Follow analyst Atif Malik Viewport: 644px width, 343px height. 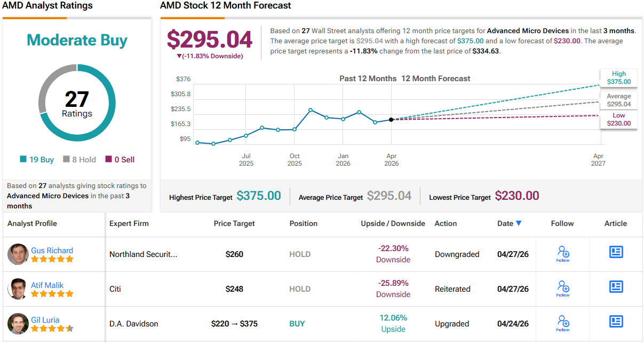562,287
